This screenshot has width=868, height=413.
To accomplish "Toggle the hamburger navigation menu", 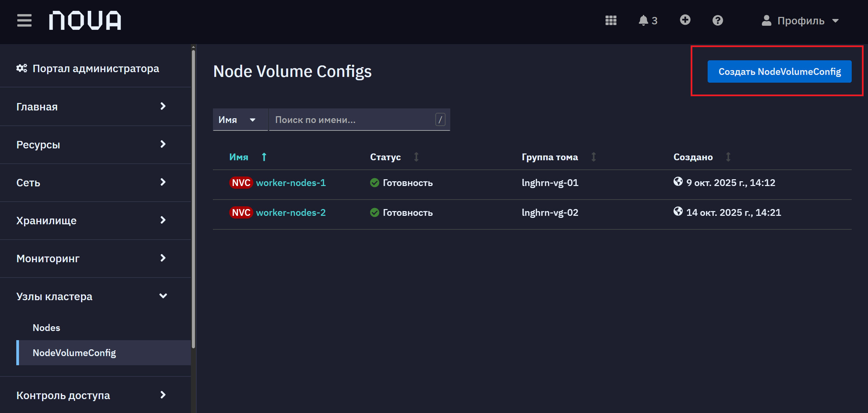I will (x=24, y=21).
